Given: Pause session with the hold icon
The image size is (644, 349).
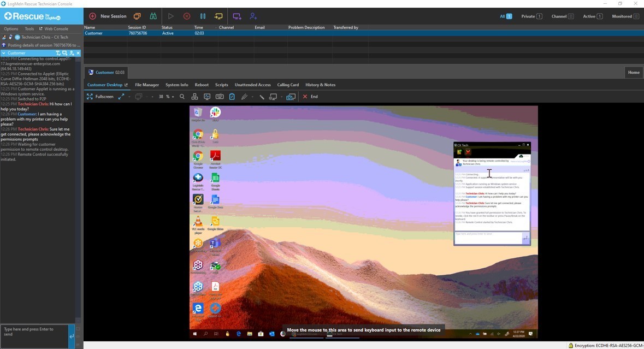Looking at the screenshot, I should (203, 16).
